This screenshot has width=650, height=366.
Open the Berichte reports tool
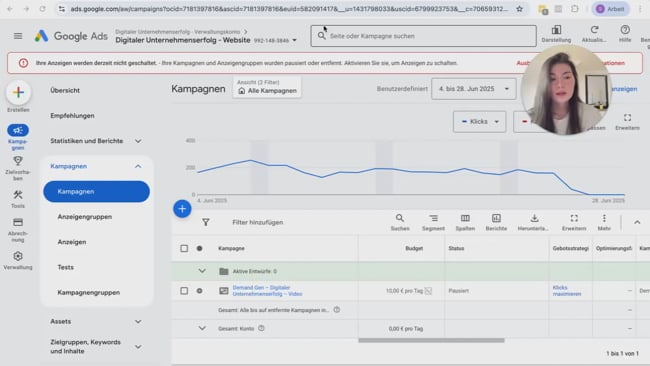point(496,223)
